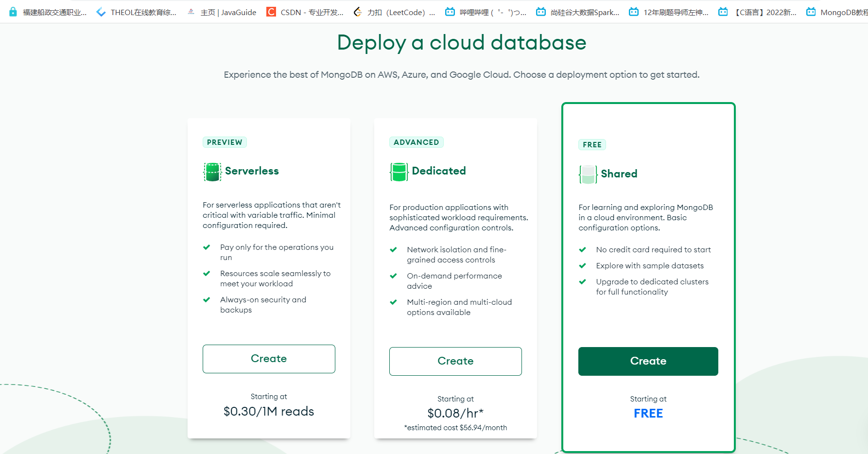The height and width of the screenshot is (454, 868).
Task: Click checkmark beside Always-on security and backups
Action: (x=207, y=299)
